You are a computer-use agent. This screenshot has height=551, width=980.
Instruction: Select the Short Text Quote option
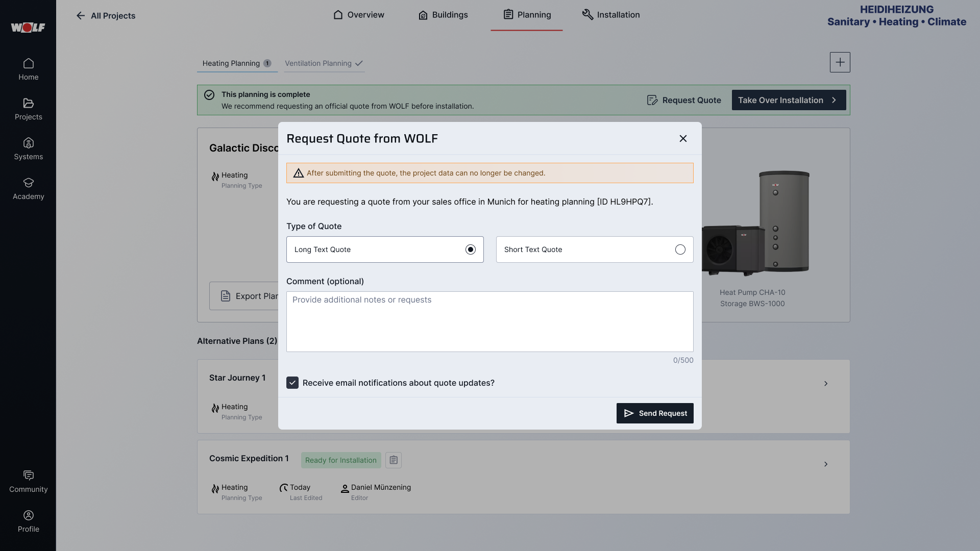(x=679, y=249)
